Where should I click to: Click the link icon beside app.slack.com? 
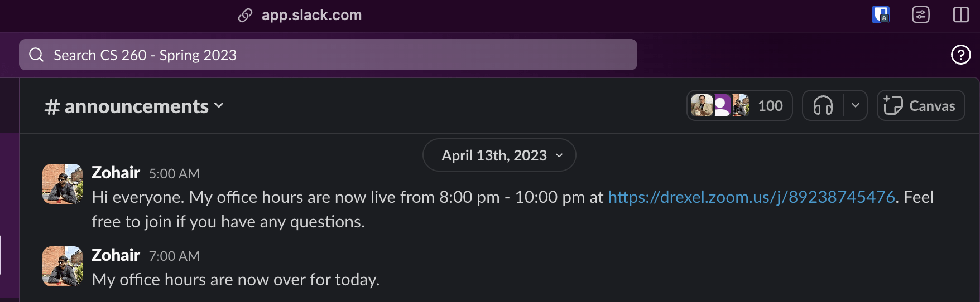pyautogui.click(x=245, y=15)
